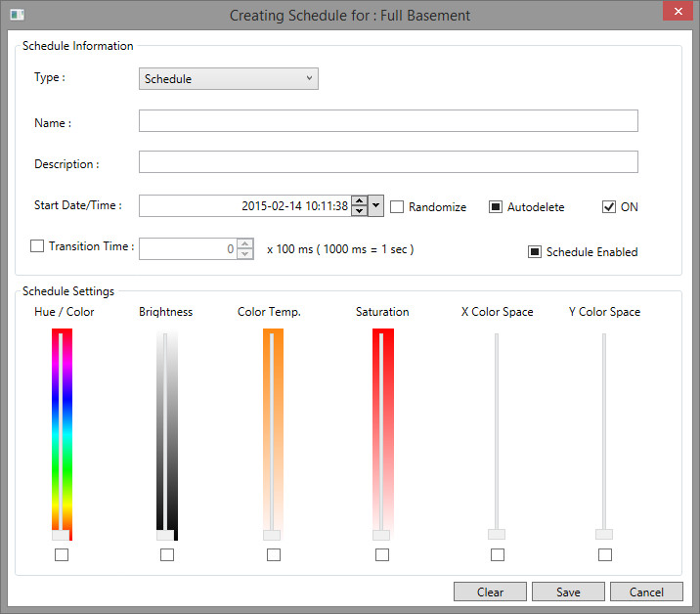Enable the Randomize checkbox

tap(397, 206)
